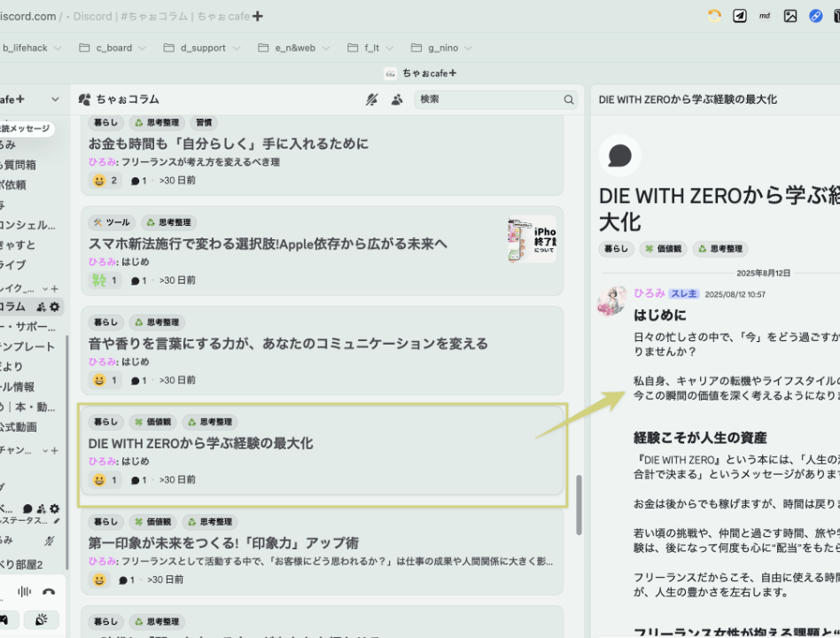Open settings gear for the コラム channel
840x638 pixels.
pos(55,307)
